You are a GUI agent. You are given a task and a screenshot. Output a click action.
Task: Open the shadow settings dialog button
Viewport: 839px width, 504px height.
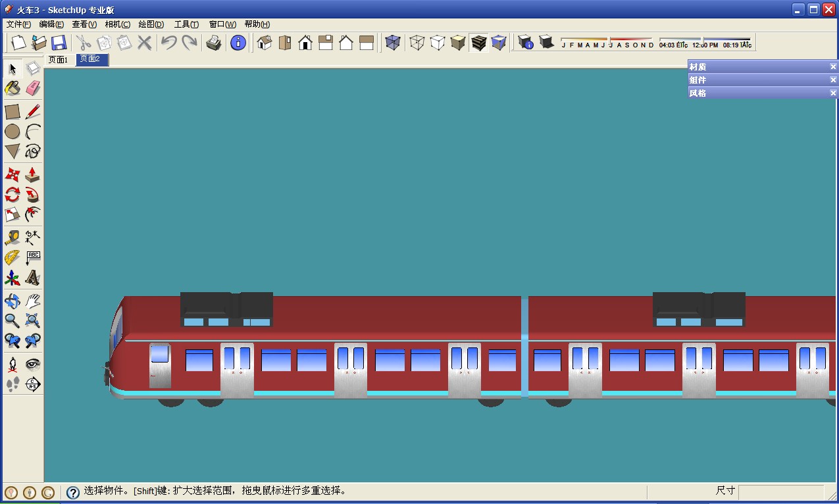pyautogui.click(x=525, y=43)
